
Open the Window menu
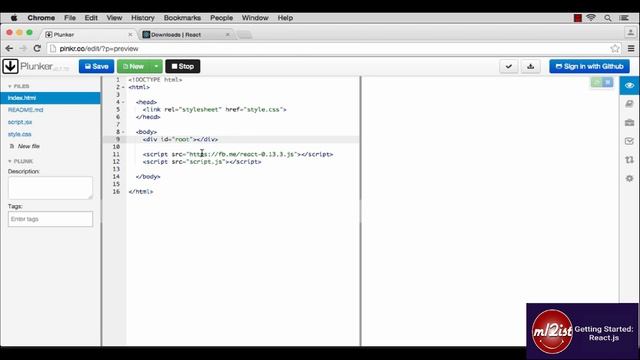coord(255,18)
